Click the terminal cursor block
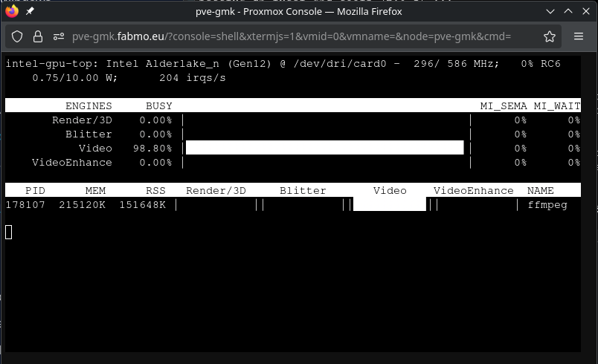 click(9, 232)
